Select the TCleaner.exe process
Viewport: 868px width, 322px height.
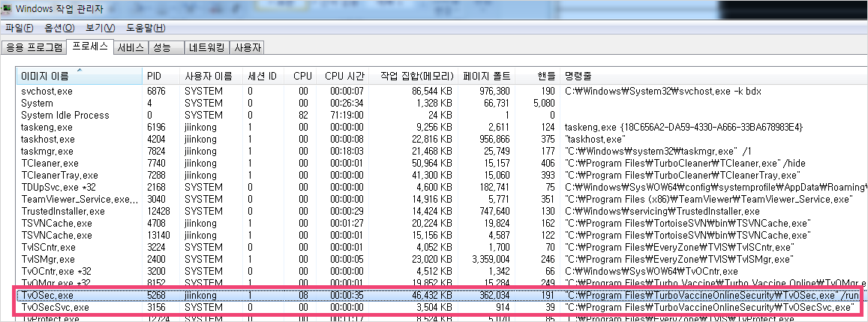[x=441, y=164]
